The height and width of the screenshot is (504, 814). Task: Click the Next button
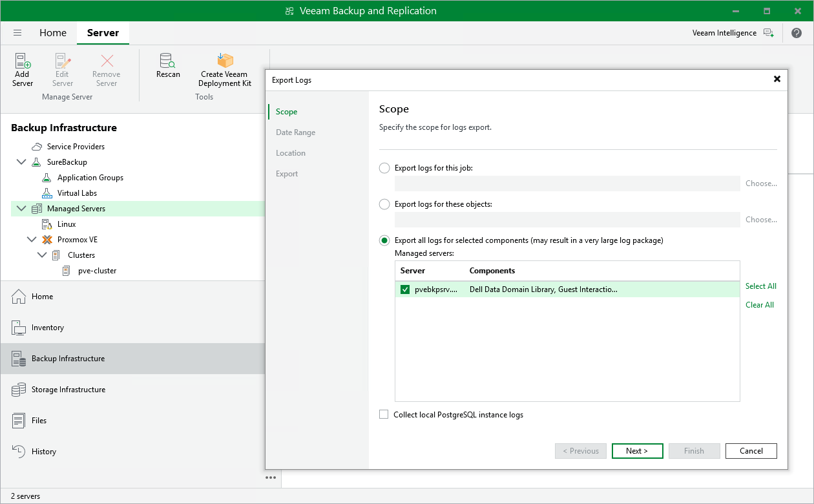636,451
